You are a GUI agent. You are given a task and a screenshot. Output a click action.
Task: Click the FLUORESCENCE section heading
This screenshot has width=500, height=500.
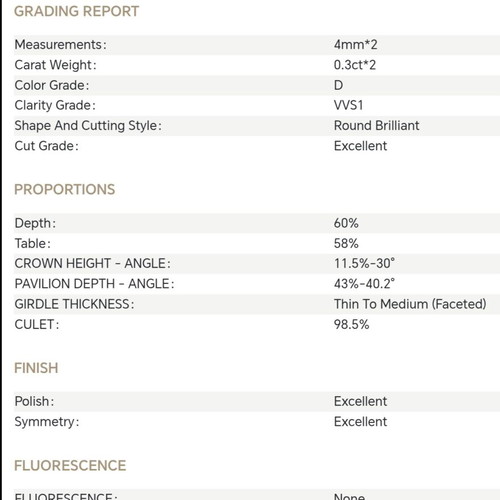(x=70, y=465)
